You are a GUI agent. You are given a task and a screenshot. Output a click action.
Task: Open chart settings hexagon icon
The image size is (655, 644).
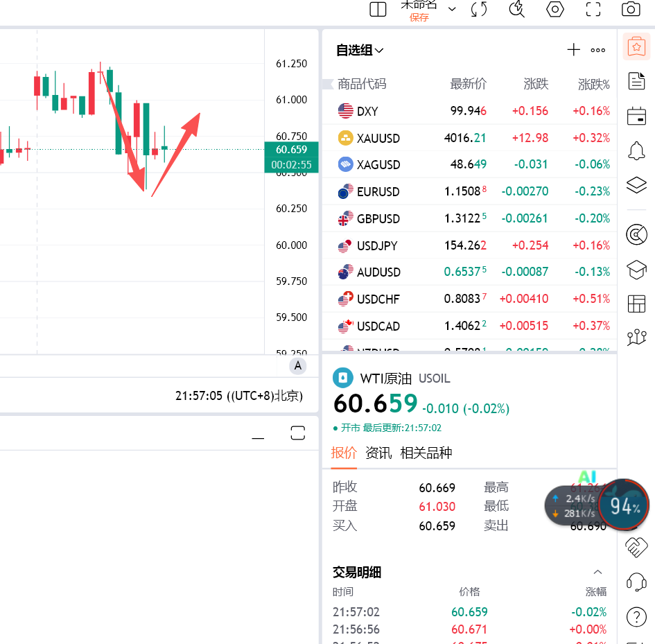pyautogui.click(x=554, y=9)
